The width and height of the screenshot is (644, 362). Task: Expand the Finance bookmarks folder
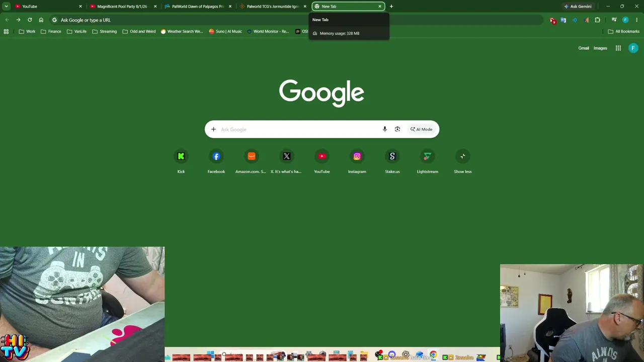51,31
